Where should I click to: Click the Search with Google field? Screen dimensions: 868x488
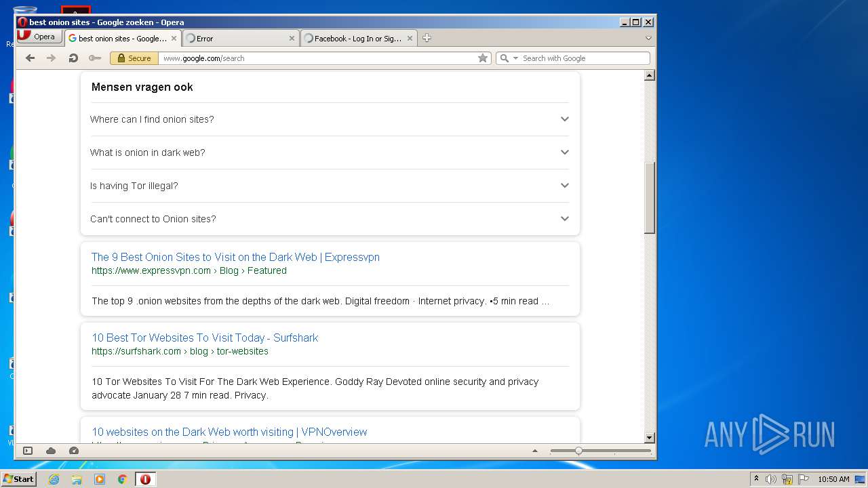click(585, 58)
